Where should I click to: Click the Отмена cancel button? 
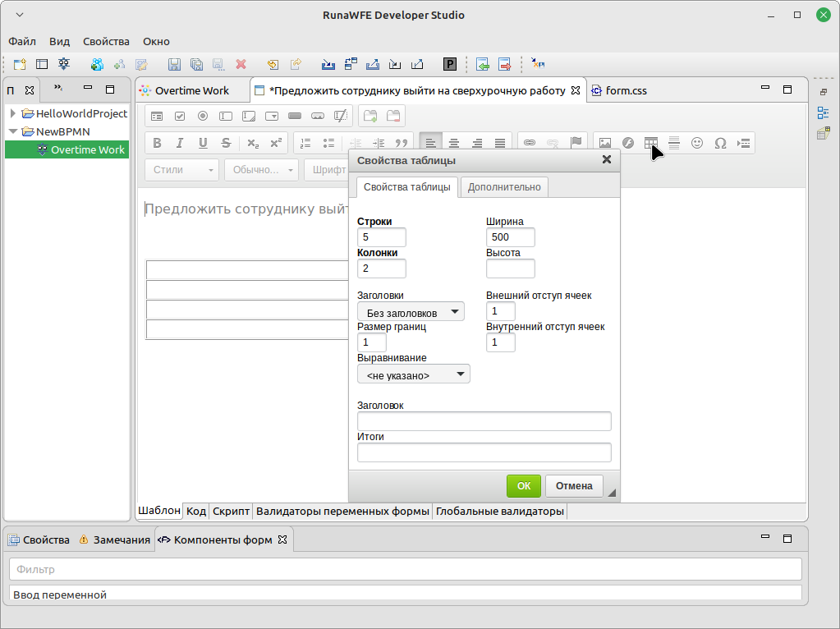click(574, 486)
